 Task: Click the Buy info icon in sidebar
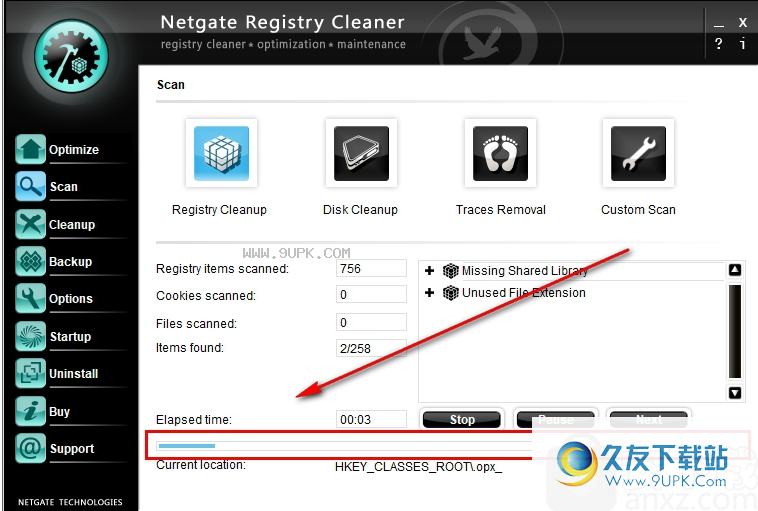pos(30,411)
